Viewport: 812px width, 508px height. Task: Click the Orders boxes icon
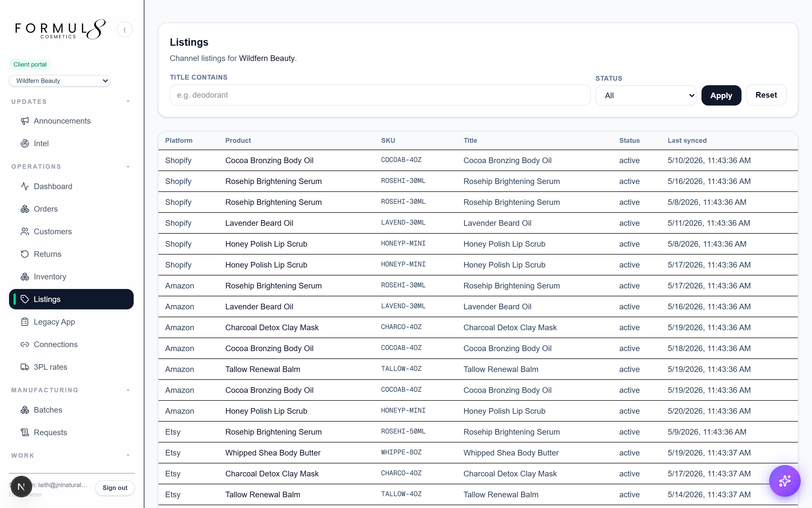point(25,209)
